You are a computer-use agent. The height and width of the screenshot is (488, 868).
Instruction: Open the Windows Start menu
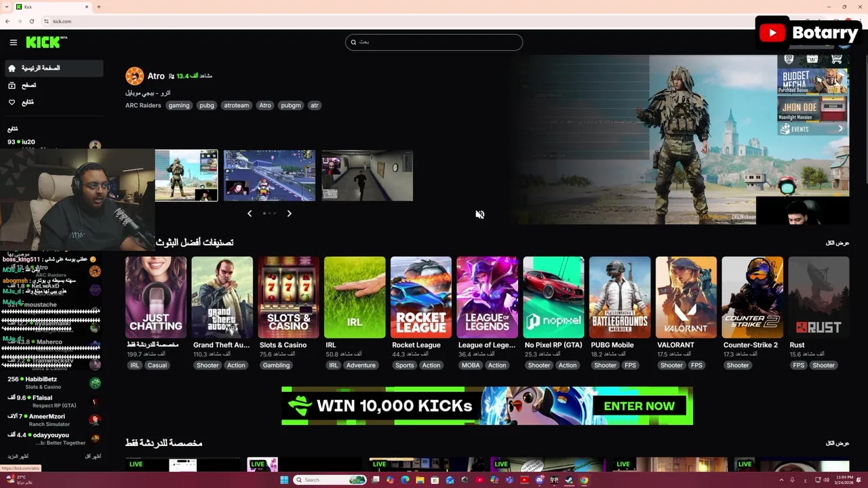pyautogui.click(x=284, y=480)
